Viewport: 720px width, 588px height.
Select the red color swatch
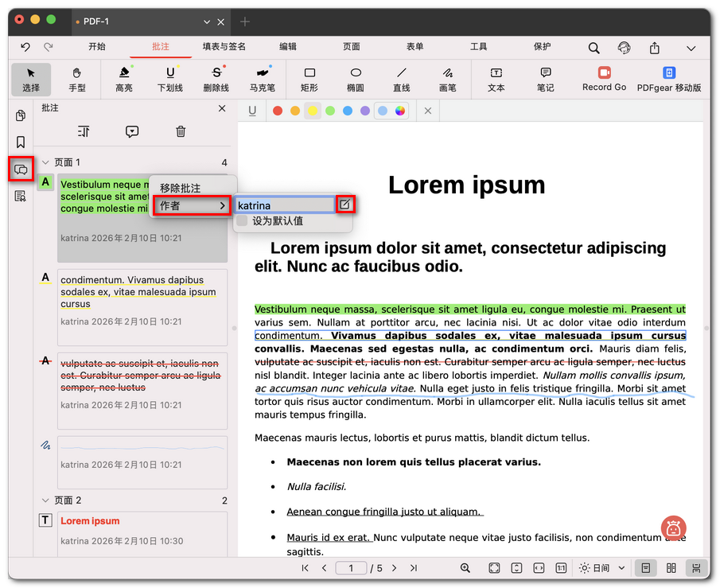click(x=278, y=111)
